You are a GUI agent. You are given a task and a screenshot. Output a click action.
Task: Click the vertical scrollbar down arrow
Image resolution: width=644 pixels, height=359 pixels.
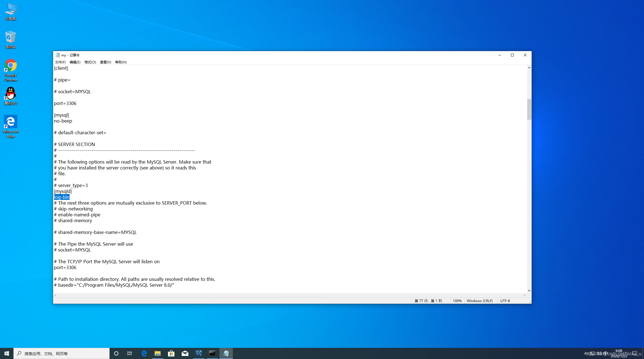[529, 291]
